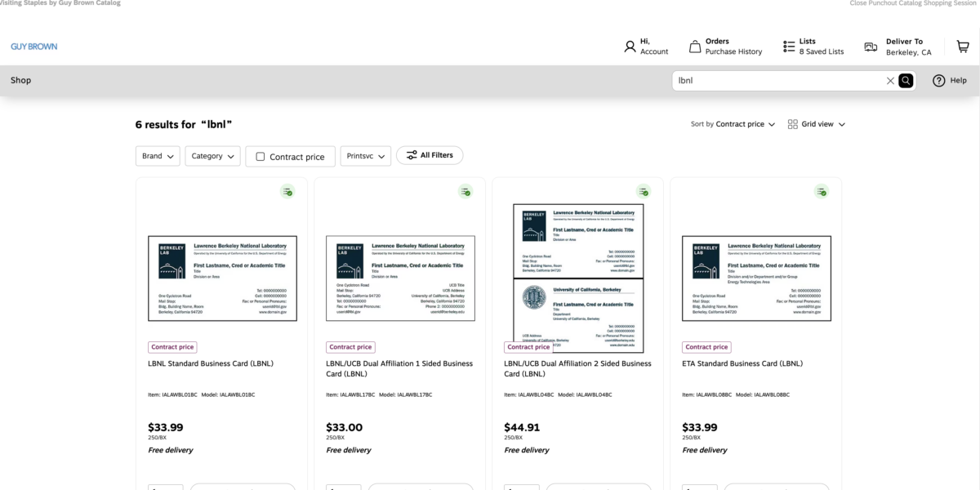
Task: Click Item IALAWBL04BC text
Action: click(528, 394)
